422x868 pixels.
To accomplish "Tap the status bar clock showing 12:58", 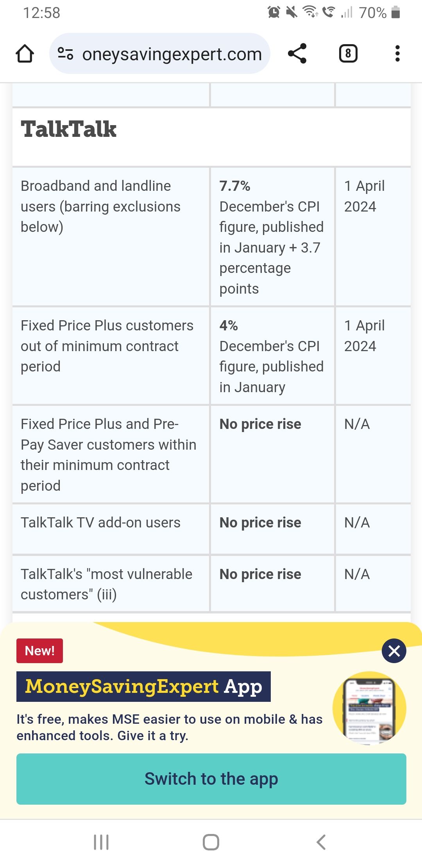I will (x=42, y=13).
